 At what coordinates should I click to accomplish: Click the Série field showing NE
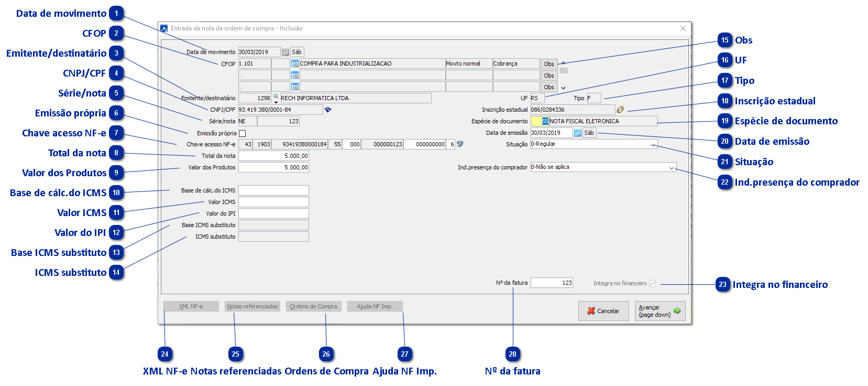(x=247, y=121)
